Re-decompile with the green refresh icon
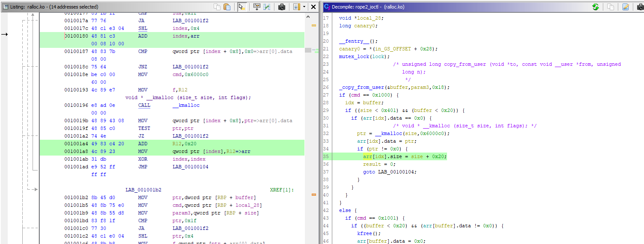Image resolution: width=644 pixels, height=244 pixels. coord(596,7)
